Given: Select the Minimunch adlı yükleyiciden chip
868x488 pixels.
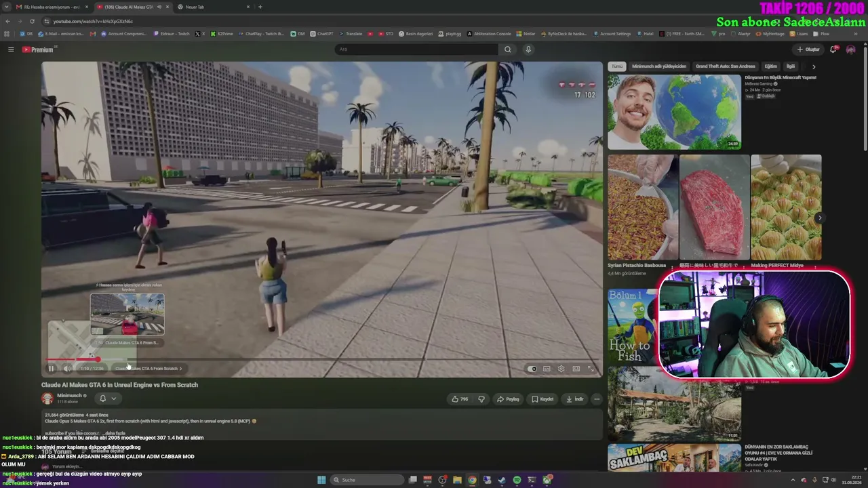Looking at the screenshot, I should coord(659,66).
